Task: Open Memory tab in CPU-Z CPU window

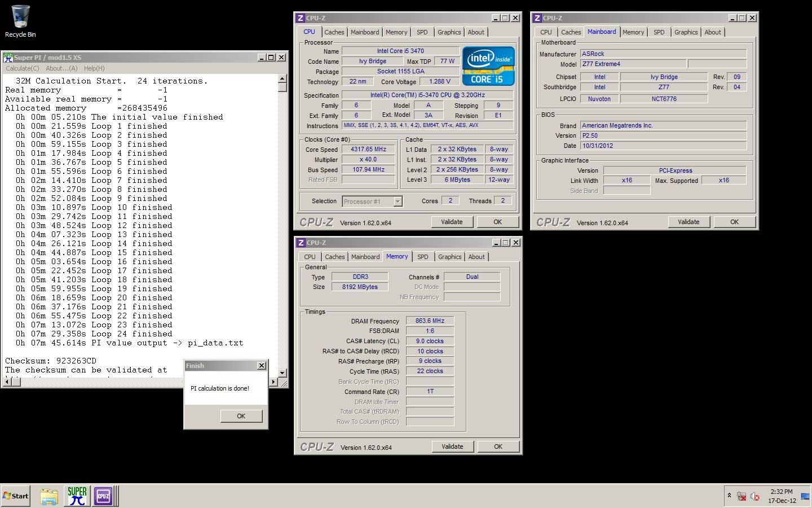Action: 396,32
